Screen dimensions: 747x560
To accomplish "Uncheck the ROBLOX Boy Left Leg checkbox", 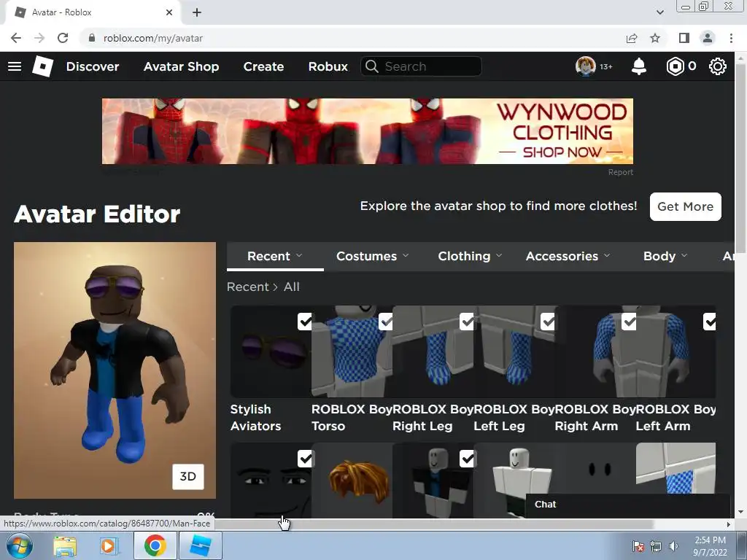I will 548,322.
